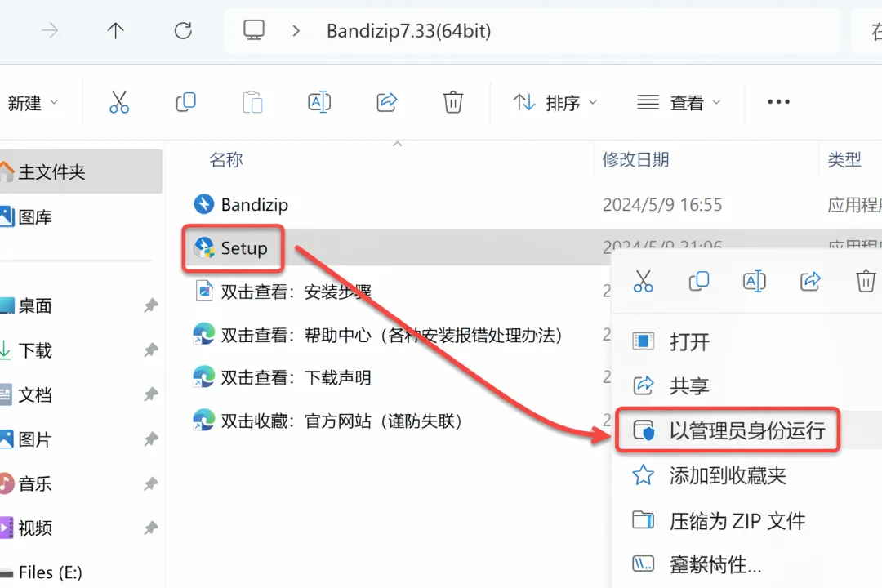
Task: Click the Rename icon in toolbar
Action: 319,102
